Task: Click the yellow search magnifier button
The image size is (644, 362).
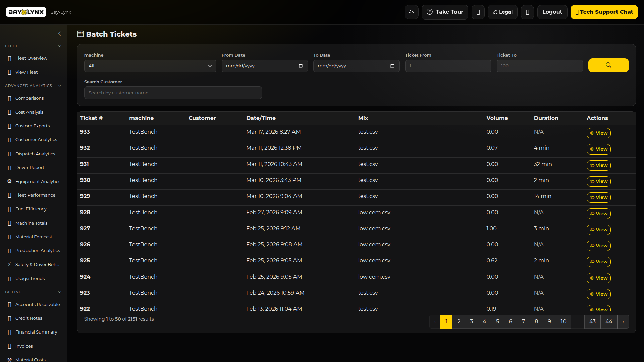Action: point(608,65)
